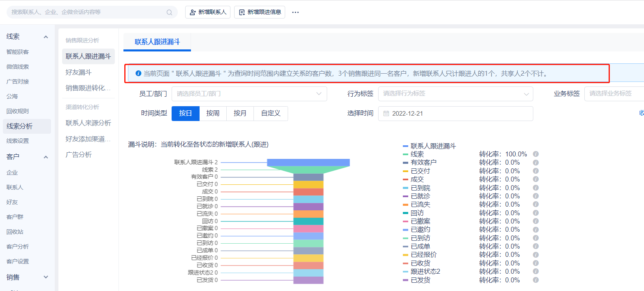Click info icon next to 已成单 conversion rate
Image resolution: width=644 pixels, height=291 pixels.
coord(536,246)
